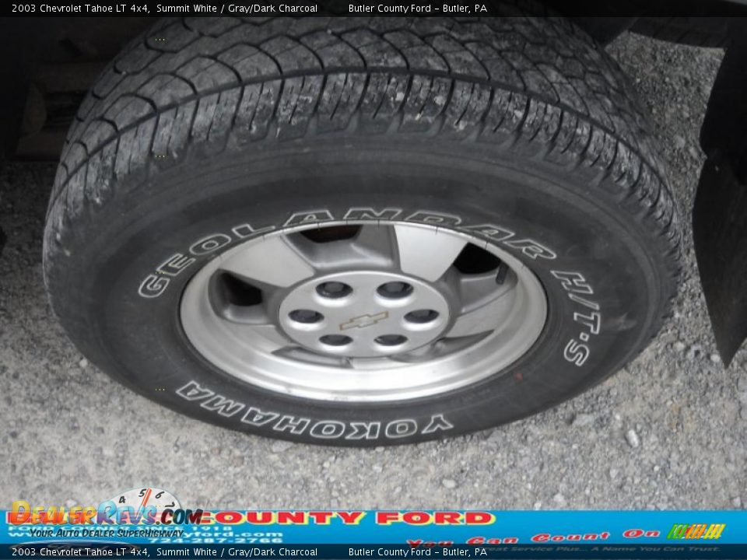Screen dimensions: 747x560
Task: Click the 'Your Auto Dealer SuperHighway' tagline
Action: 106,533
